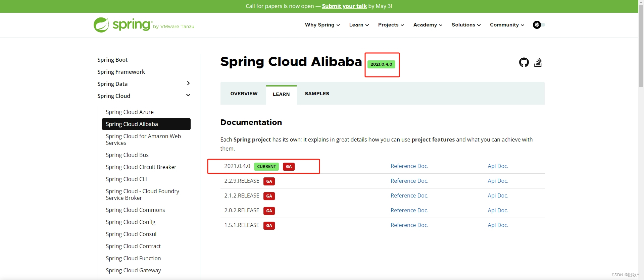644x280 pixels.
Task: Open Spring Cloud Config project
Action: [131, 222]
